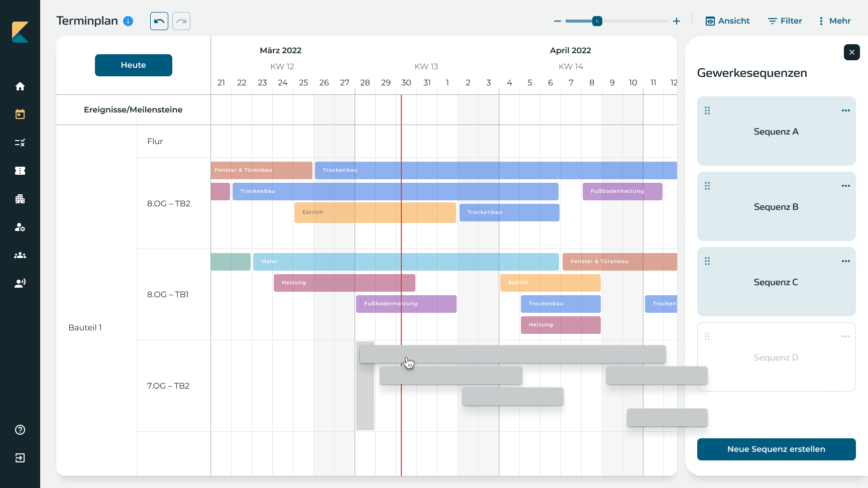This screenshot has height=488, width=868.
Task: Open the building icon in sidebar
Action: click(x=20, y=199)
